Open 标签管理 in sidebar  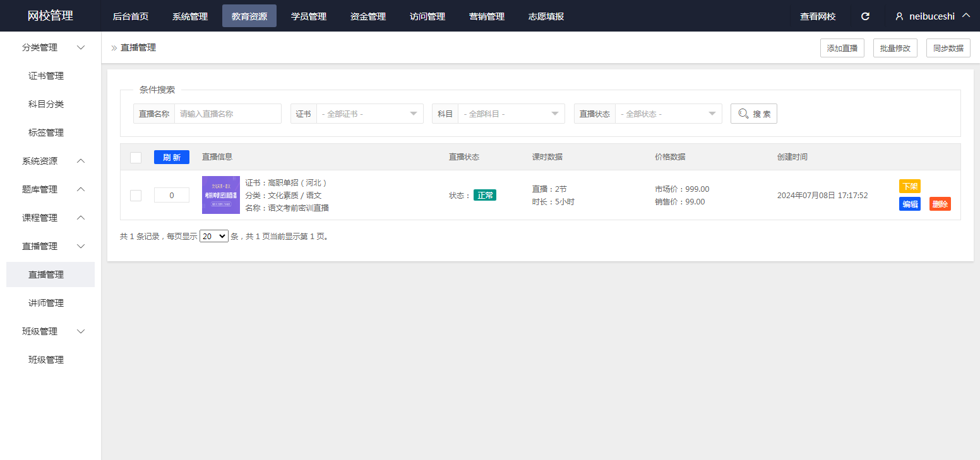click(46, 133)
